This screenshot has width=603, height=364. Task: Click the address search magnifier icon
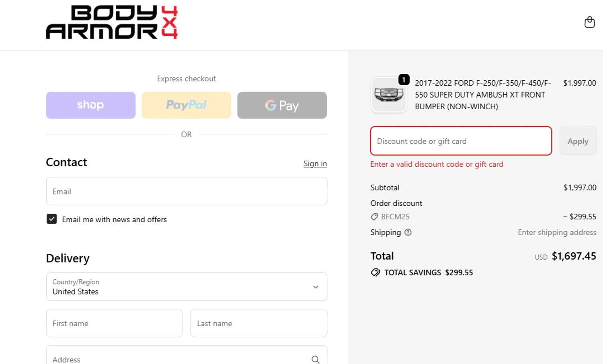(x=316, y=360)
